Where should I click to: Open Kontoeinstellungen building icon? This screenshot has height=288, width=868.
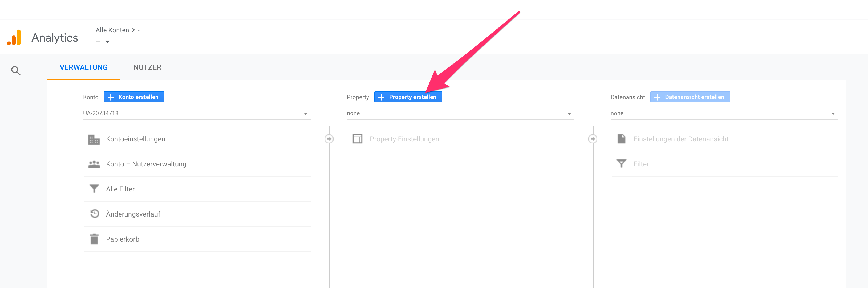click(94, 139)
